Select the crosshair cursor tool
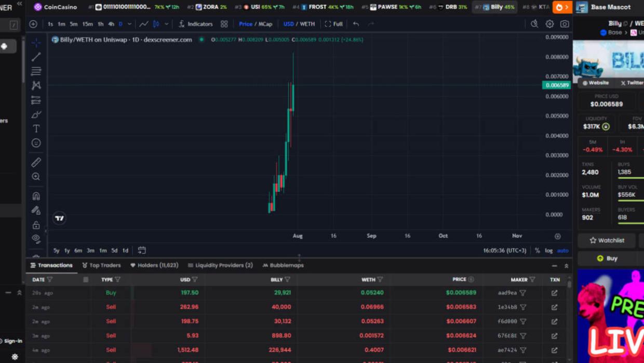644x363 pixels. [36, 42]
